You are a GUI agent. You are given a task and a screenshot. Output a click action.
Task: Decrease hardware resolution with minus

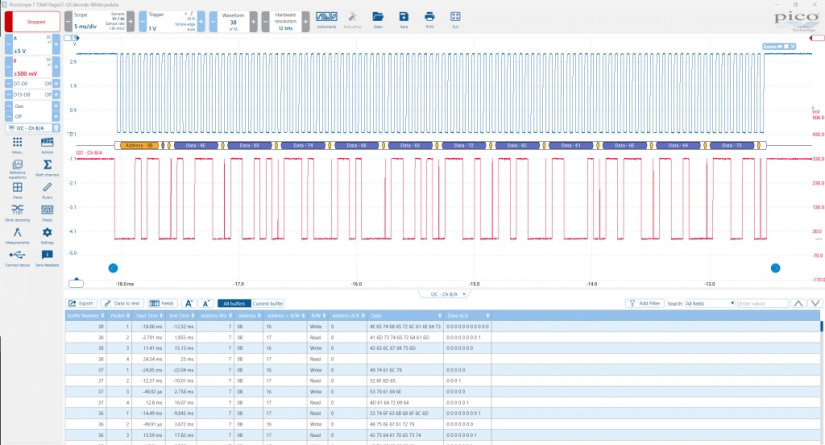[265, 22]
